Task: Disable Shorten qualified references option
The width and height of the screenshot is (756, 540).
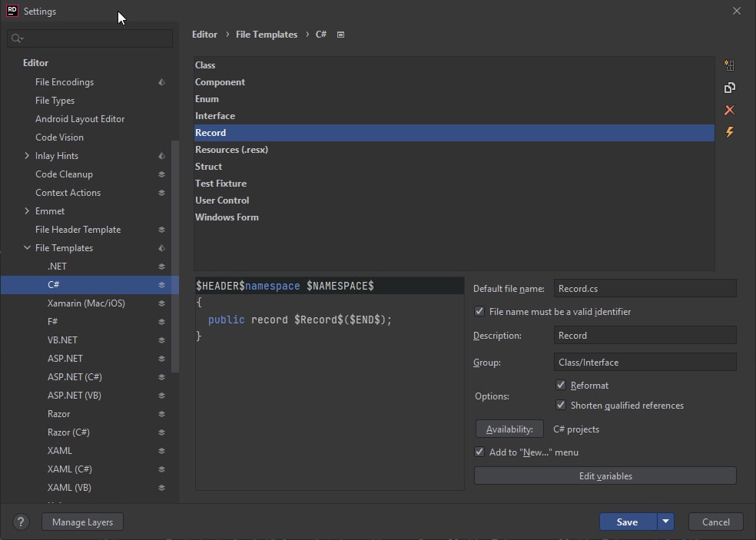Action: [561, 406]
